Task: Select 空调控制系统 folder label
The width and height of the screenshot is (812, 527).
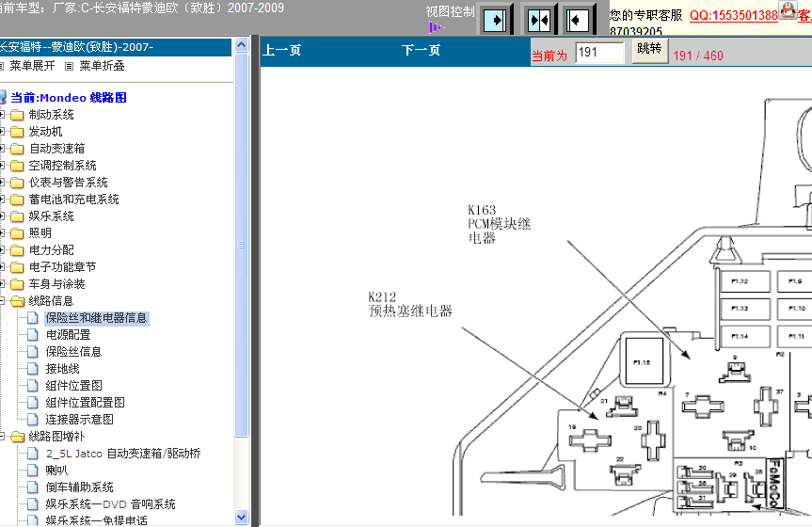Action: pyautogui.click(x=63, y=166)
